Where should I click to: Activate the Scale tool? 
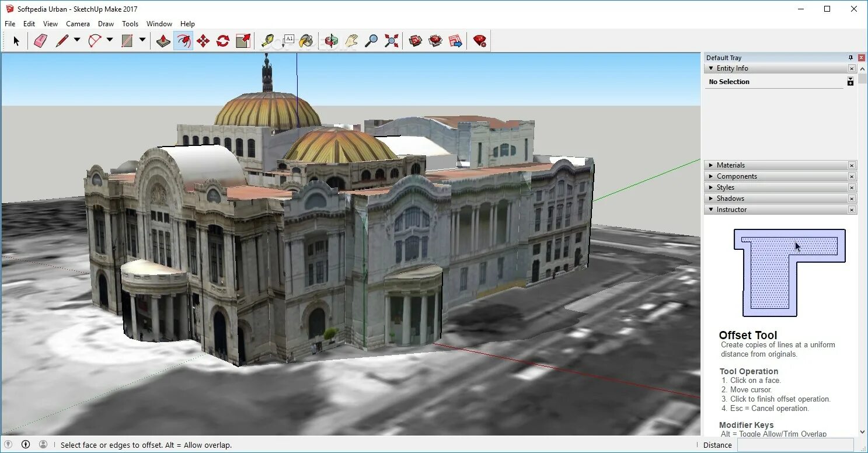243,41
